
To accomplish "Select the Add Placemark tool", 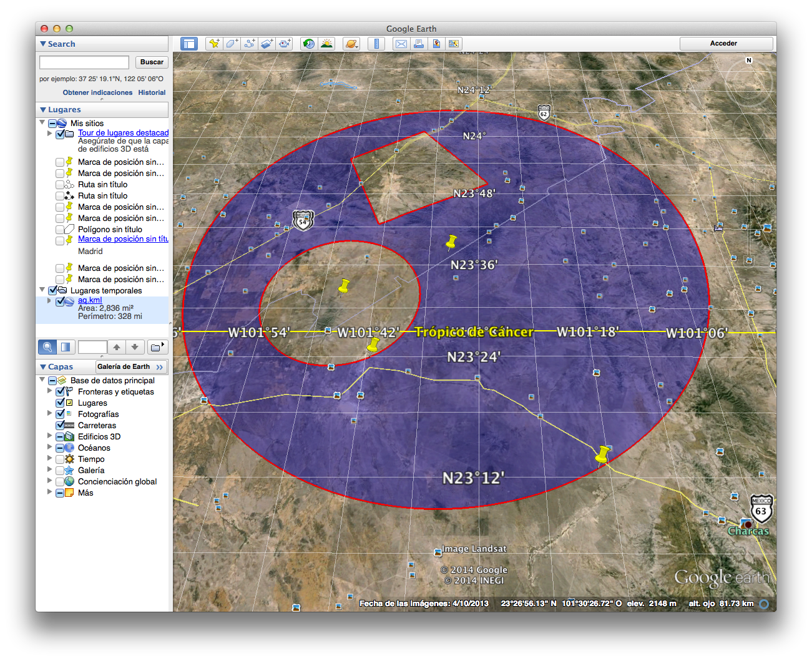I will point(214,43).
